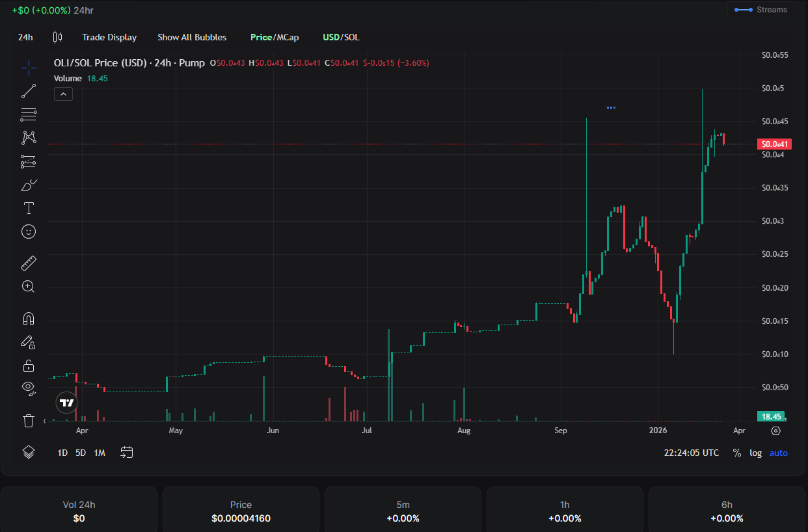Select the 5D date range

(81, 453)
